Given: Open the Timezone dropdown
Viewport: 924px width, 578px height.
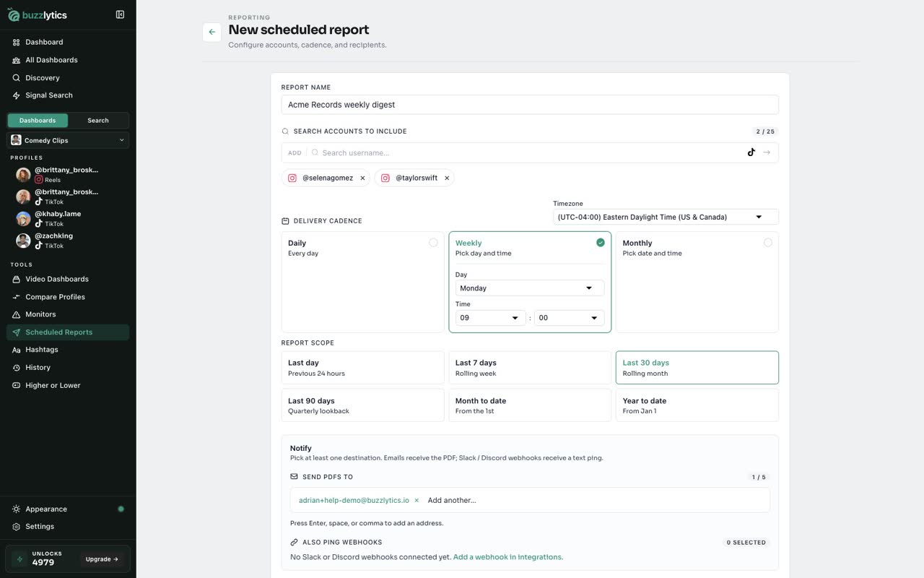Looking at the screenshot, I should pos(666,217).
